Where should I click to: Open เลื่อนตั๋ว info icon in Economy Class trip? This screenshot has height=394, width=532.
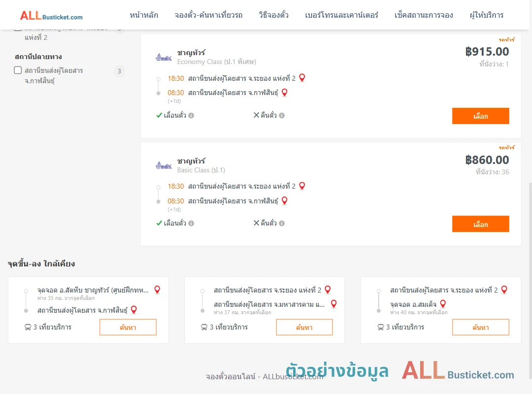coord(191,115)
